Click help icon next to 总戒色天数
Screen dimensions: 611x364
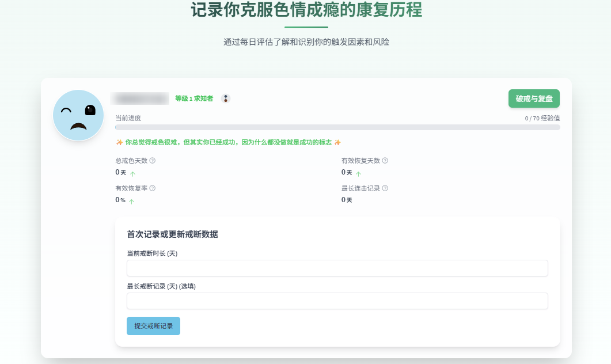(x=153, y=161)
